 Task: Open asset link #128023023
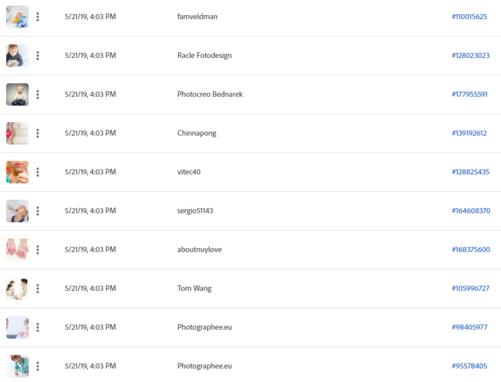tap(471, 55)
